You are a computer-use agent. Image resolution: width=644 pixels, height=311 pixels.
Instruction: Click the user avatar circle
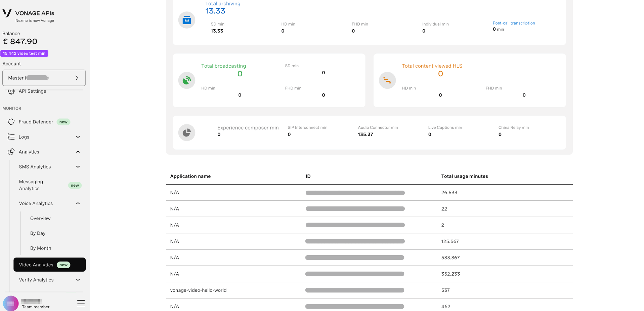tap(11, 303)
